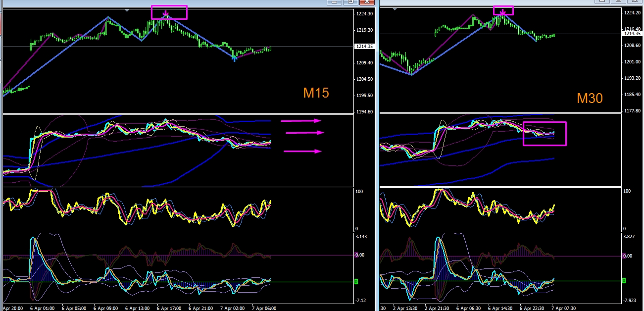644x311 pixels.
Task: Click price level 1185.40 on M30 axis
Action: 633,94
